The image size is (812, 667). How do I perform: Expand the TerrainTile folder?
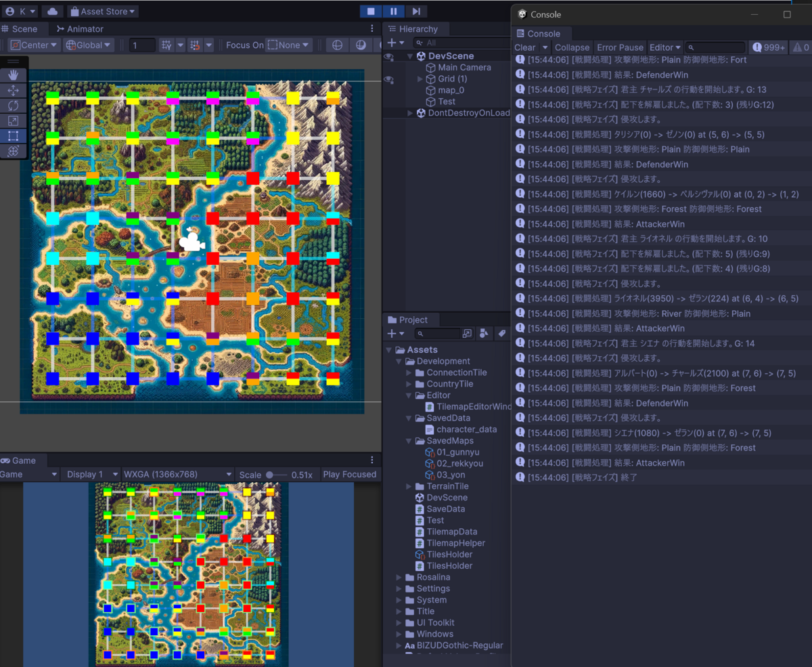[409, 486]
